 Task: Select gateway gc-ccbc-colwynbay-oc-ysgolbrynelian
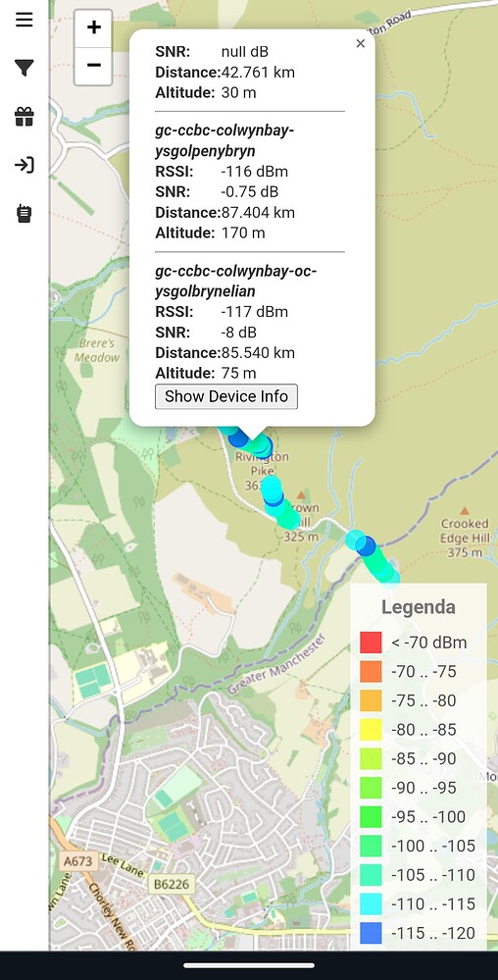pos(235,281)
